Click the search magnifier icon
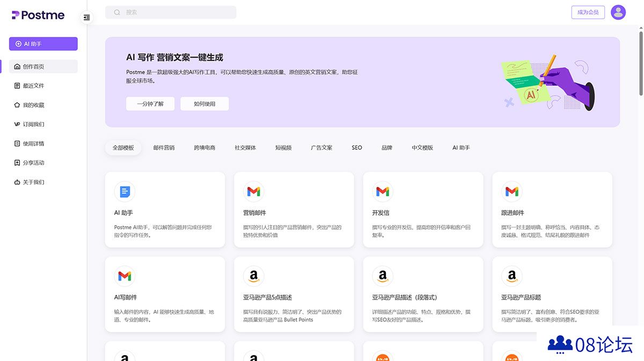Viewport: 644px width, 361px height. point(117,12)
